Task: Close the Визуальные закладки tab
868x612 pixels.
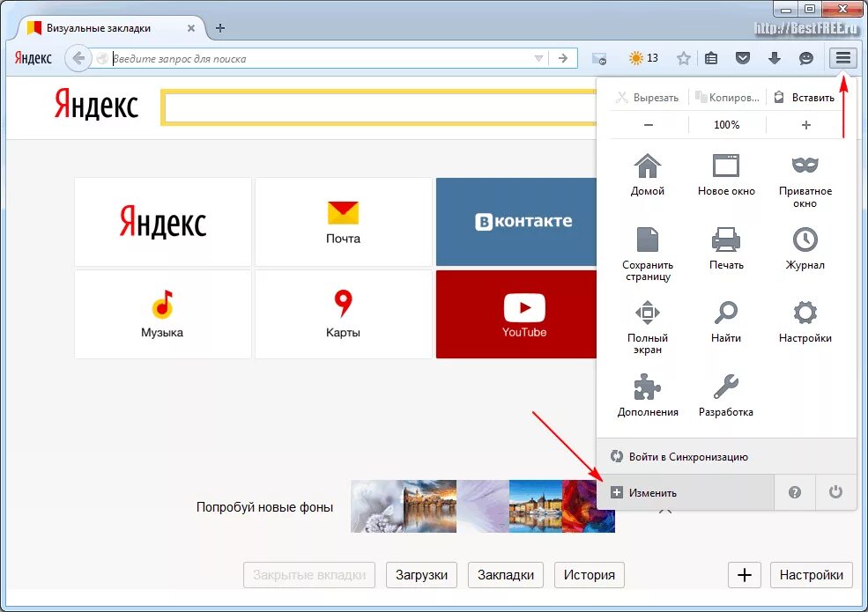Action: pos(191,28)
